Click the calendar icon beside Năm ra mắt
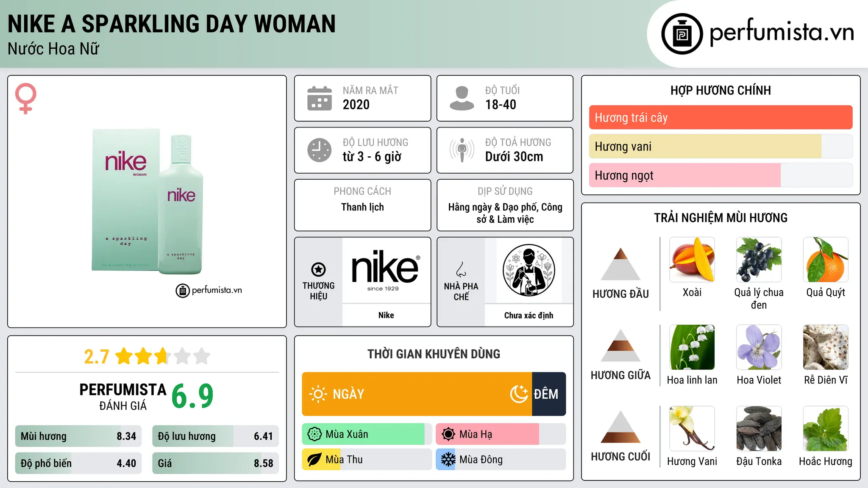The height and width of the screenshot is (488, 868). [320, 98]
